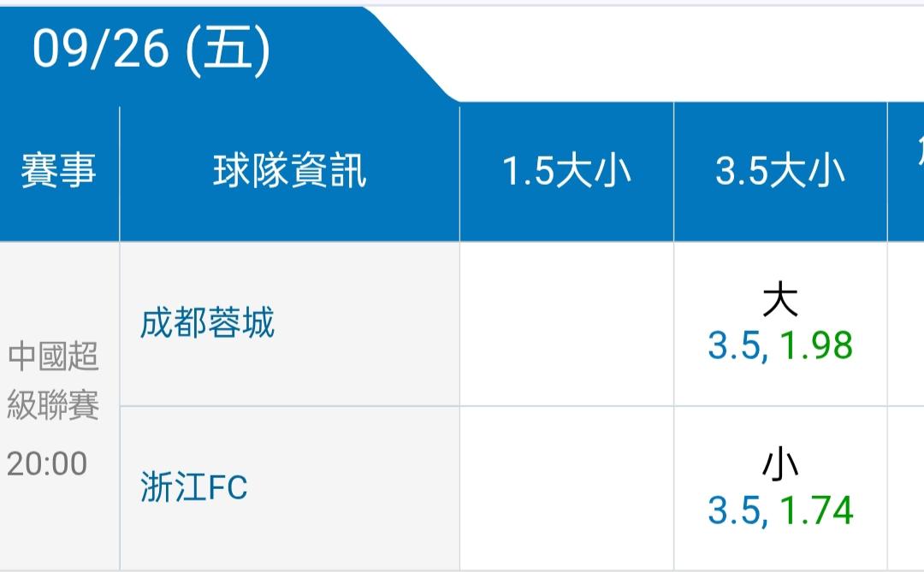Click the white area right of date tab
This screenshot has height=572, width=924.
pyautogui.click(x=684, y=51)
